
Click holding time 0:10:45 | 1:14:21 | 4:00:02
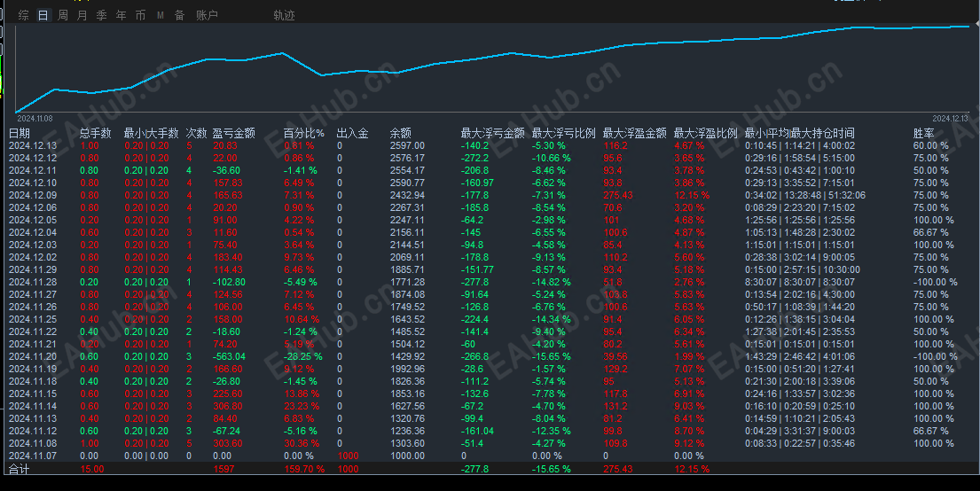click(799, 145)
